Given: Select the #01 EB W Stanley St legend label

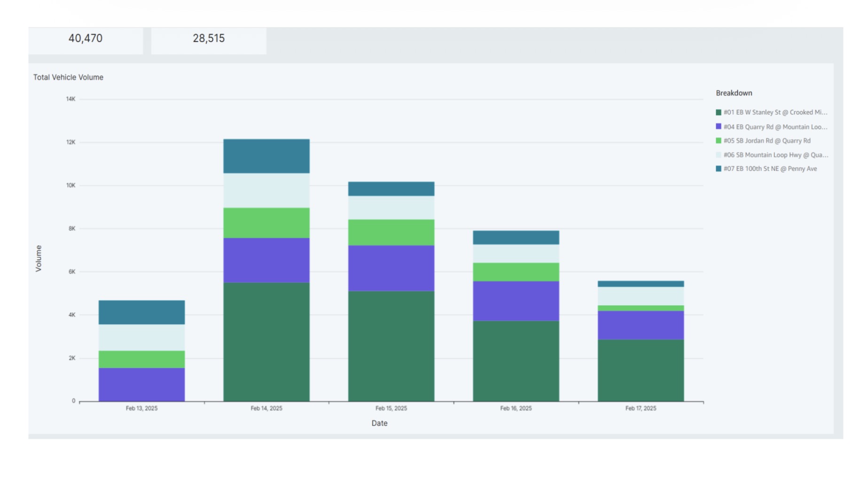Looking at the screenshot, I should coord(775,112).
